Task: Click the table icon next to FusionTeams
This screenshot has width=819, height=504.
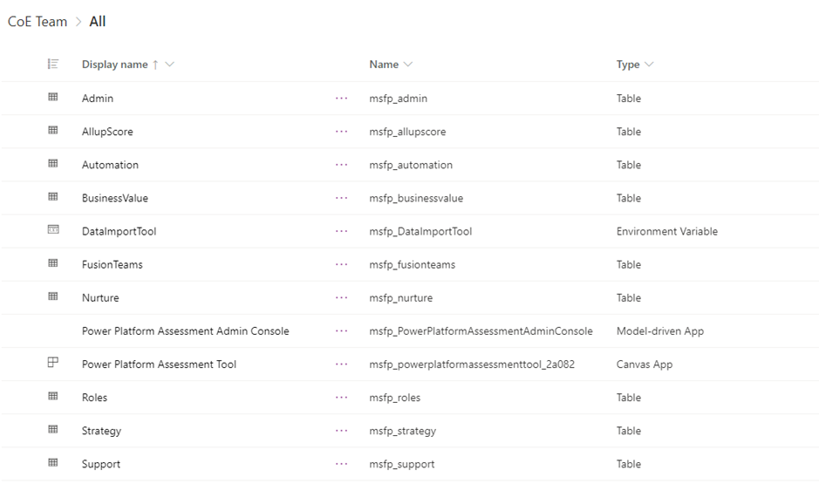Action: click(52, 264)
